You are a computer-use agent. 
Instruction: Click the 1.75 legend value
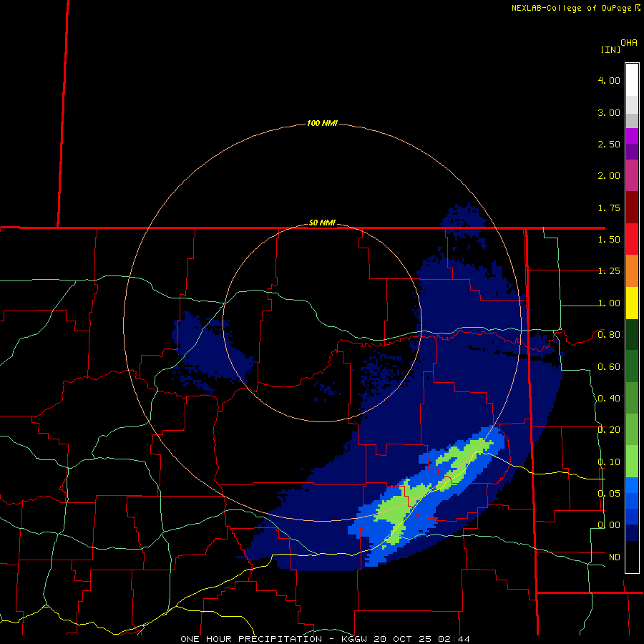click(609, 208)
